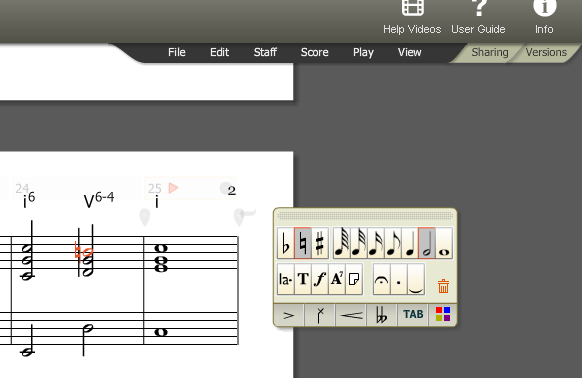Play from measure 25

click(x=173, y=188)
